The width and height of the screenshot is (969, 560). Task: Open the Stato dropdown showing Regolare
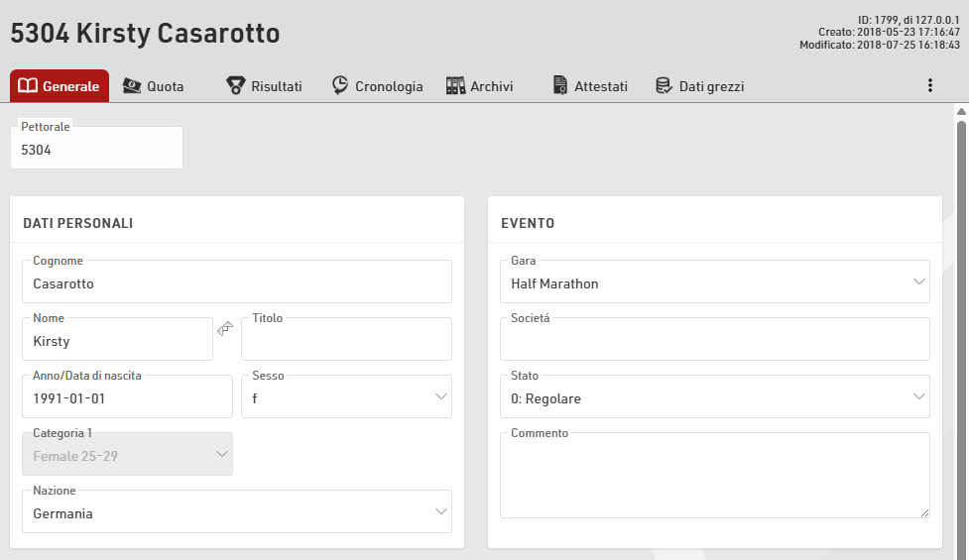coord(714,397)
